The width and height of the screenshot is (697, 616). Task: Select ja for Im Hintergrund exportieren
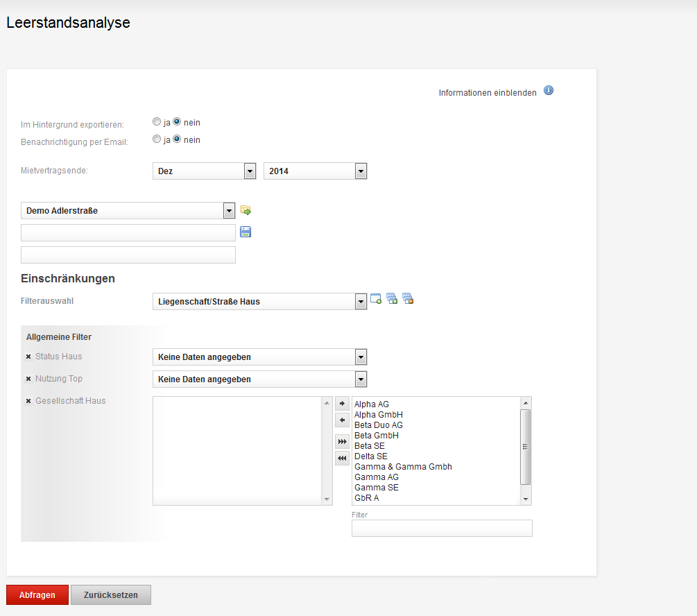[x=157, y=121]
